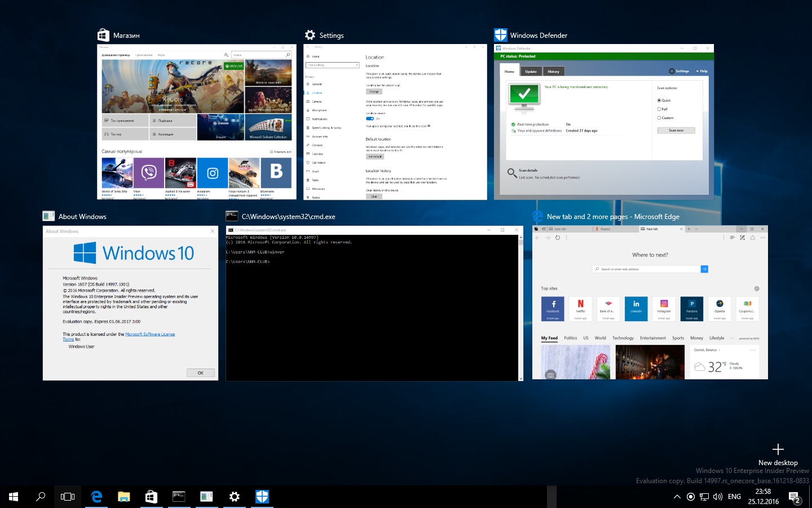Screen dimensions: 812x508
Task: Open the LinkedIn top site tile in Edge
Action: pyautogui.click(x=636, y=309)
